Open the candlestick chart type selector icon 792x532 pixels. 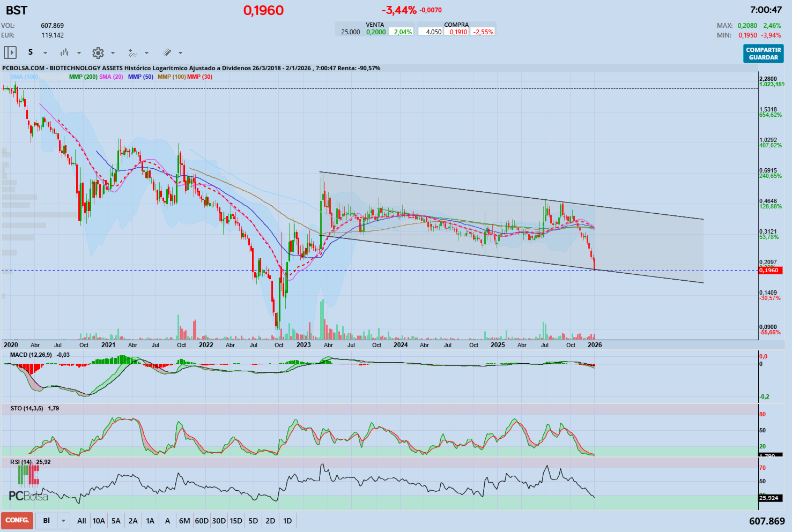tap(65, 53)
